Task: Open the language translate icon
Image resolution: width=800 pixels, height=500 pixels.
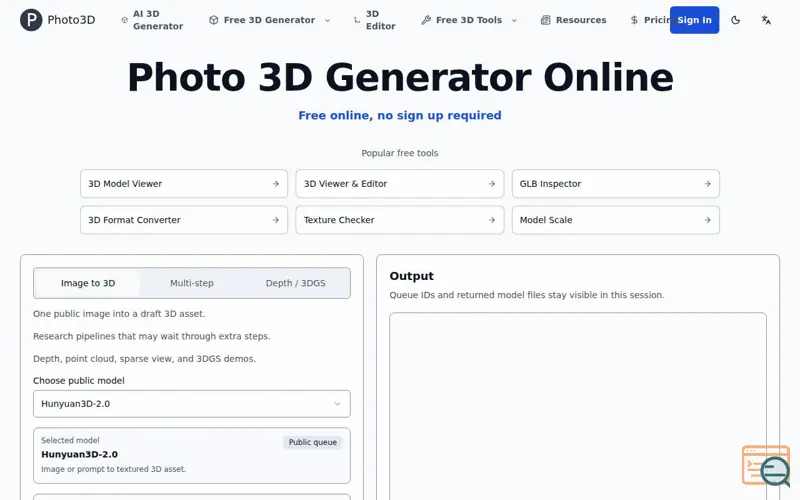Action: click(766, 20)
